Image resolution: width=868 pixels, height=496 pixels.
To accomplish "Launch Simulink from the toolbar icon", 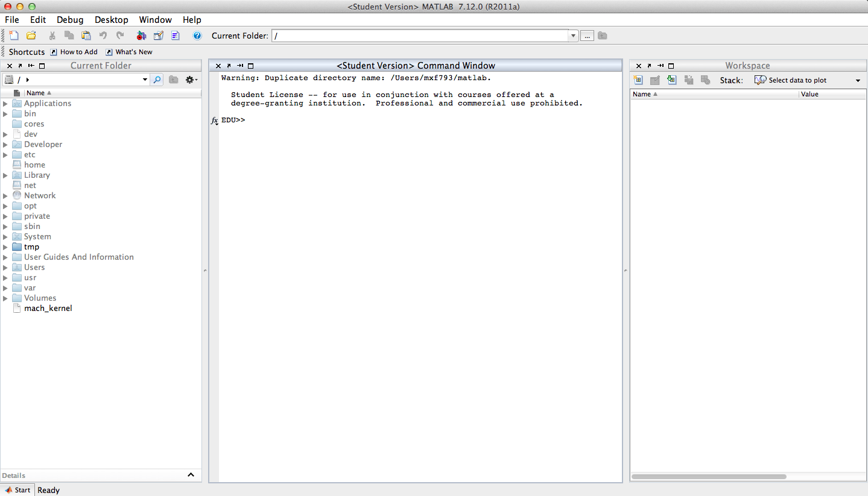I will (x=141, y=36).
